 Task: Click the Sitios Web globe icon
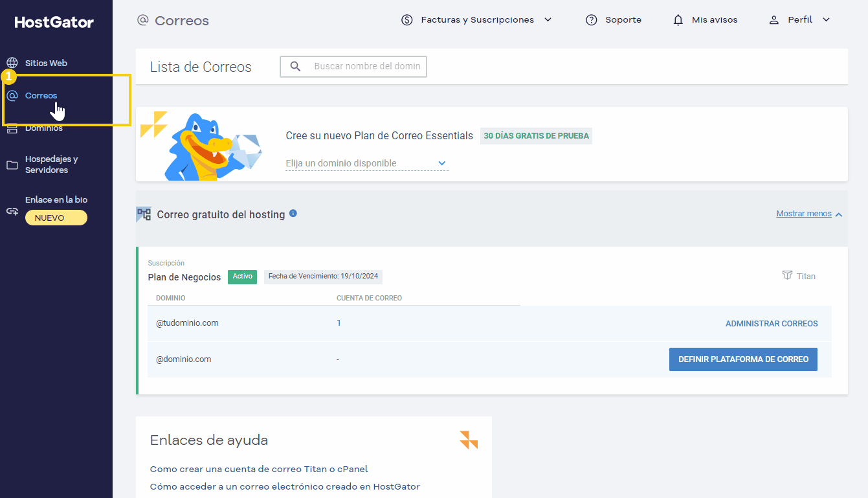(12, 63)
